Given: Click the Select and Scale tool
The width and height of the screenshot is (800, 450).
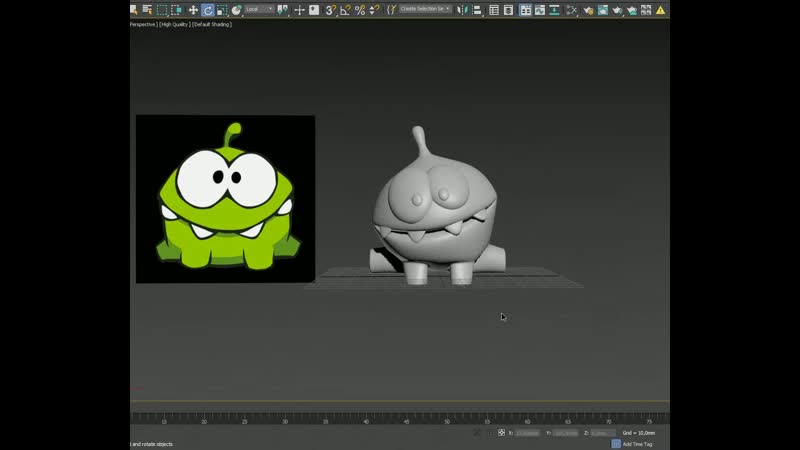Looking at the screenshot, I should click(x=222, y=10).
